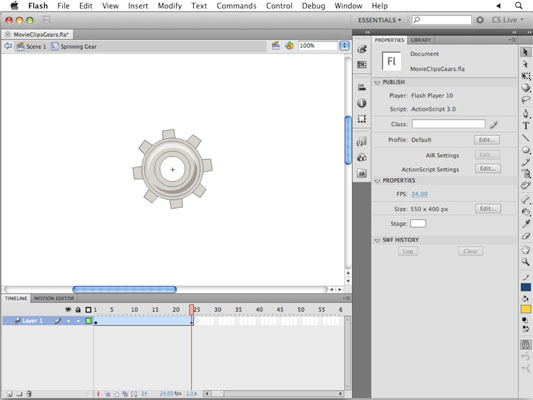Viewport: 533px width, 400px height.
Task: Open the stage zoom percentage dropdown arrows
Action: (x=344, y=46)
